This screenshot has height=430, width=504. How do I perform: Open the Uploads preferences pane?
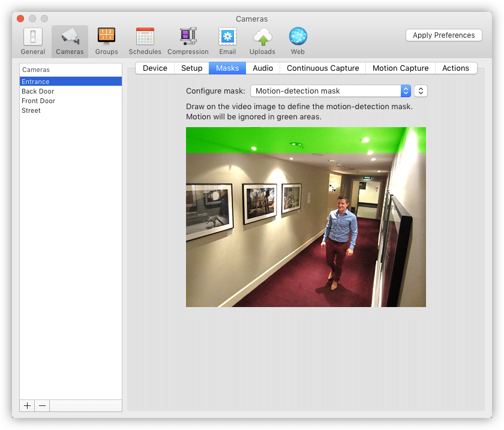tap(262, 41)
